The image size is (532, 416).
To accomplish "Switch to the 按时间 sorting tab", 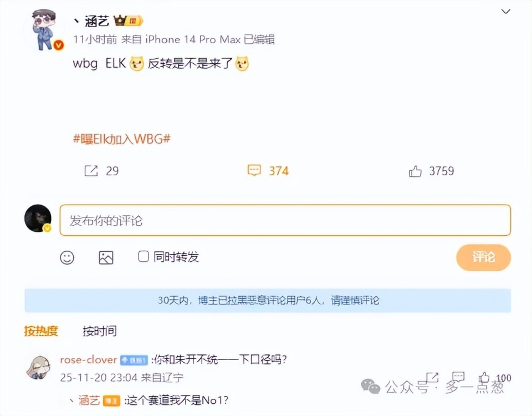I will point(100,331).
